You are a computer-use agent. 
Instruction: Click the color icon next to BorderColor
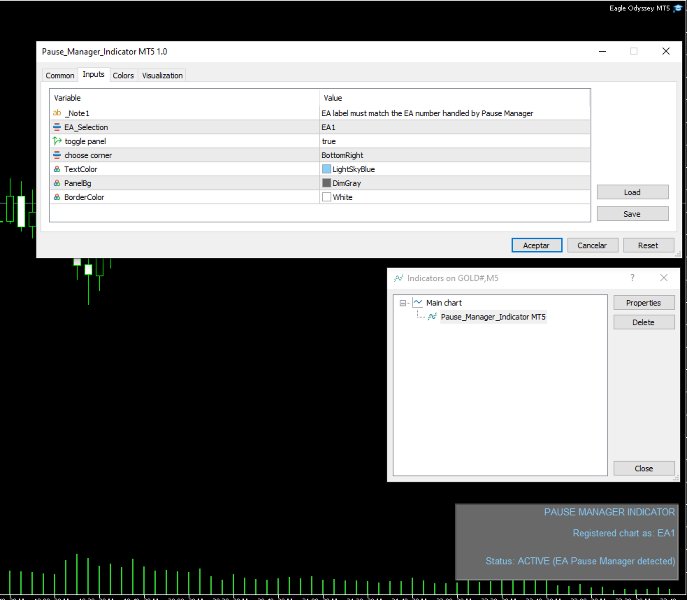[x=57, y=197]
